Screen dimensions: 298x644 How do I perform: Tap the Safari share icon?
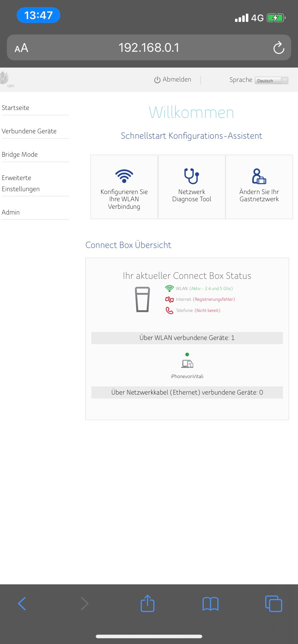click(x=148, y=603)
